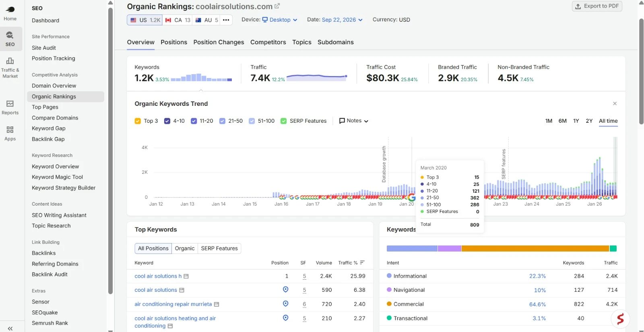The height and width of the screenshot is (332, 644).
Task: Toggle the 4-10 positions checkbox
Action: 167,121
